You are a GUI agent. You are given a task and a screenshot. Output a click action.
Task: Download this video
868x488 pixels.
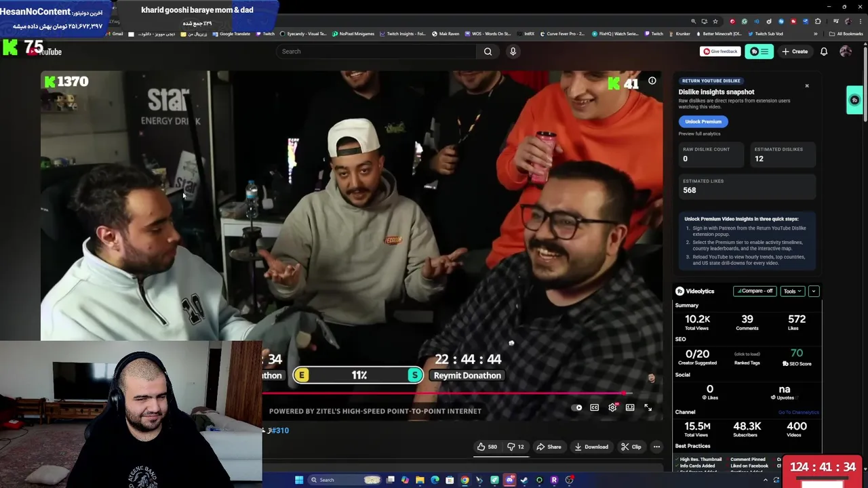click(x=591, y=447)
